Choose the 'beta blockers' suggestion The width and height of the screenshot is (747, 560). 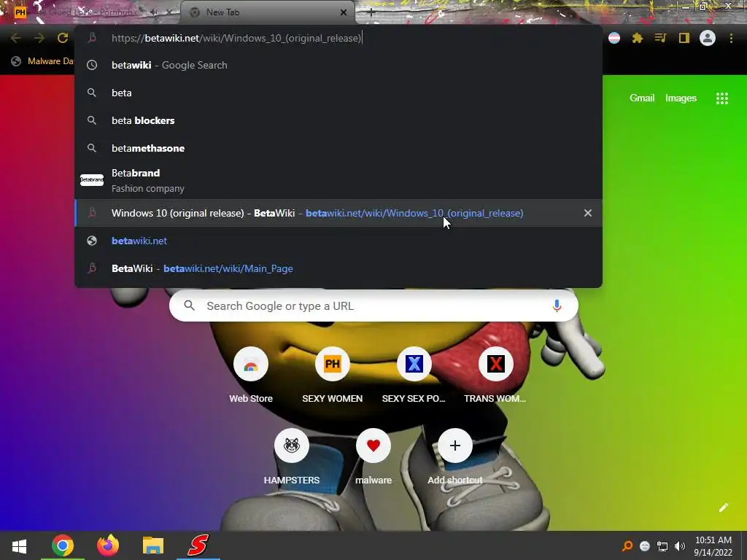pyautogui.click(x=338, y=120)
